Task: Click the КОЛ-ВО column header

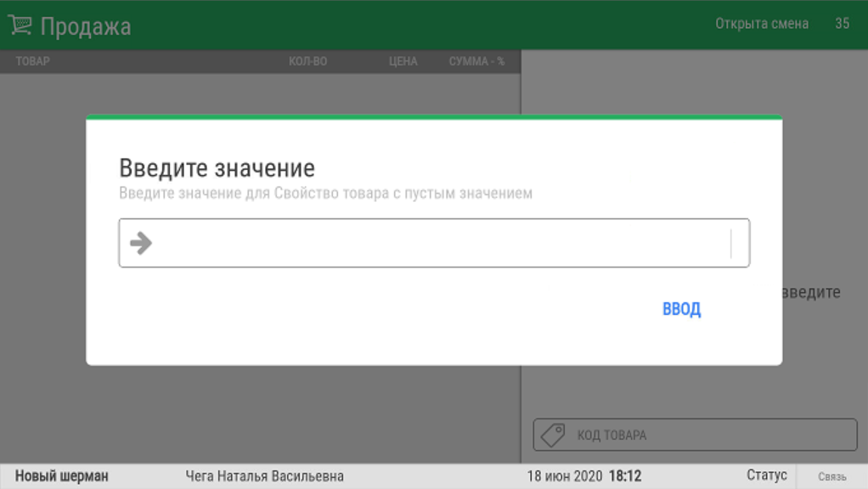Action: 307,61
